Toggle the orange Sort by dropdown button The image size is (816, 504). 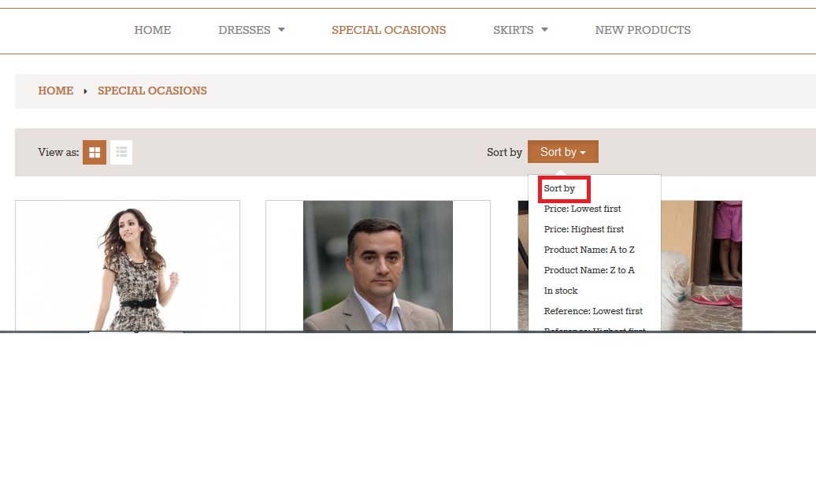pyautogui.click(x=563, y=152)
